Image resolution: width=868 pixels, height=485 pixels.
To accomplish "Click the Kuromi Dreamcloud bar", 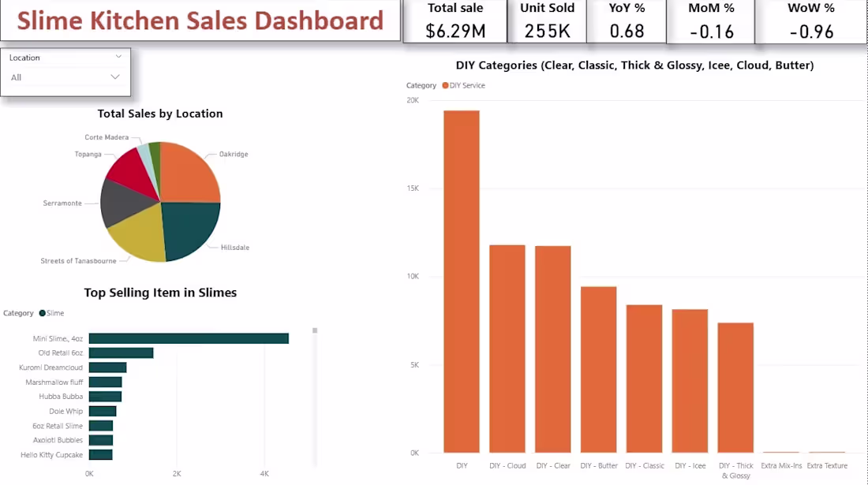I will [108, 367].
